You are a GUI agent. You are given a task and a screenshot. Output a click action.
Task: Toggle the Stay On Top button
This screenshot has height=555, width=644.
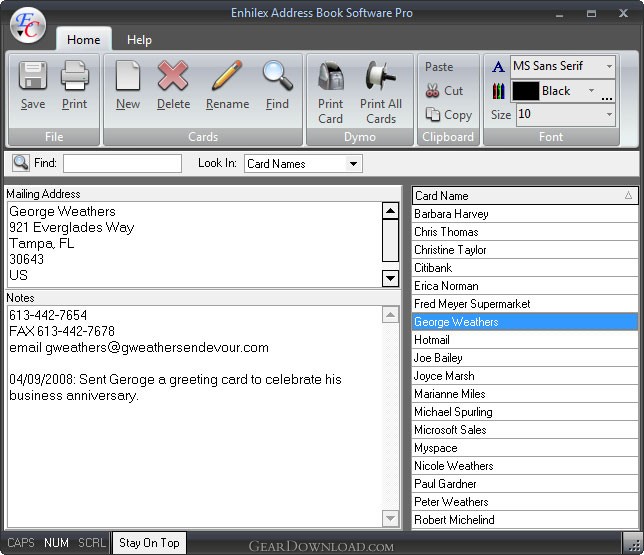point(149,543)
